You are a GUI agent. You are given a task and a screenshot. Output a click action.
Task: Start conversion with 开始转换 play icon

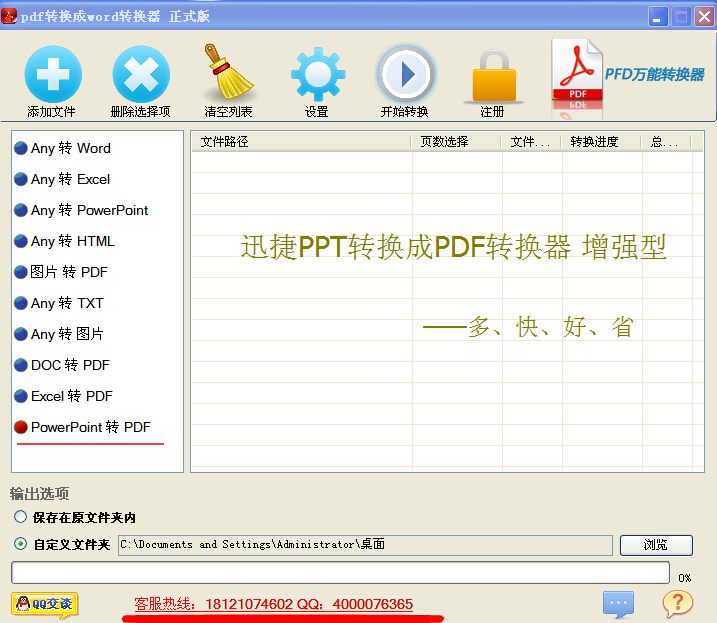(405, 74)
